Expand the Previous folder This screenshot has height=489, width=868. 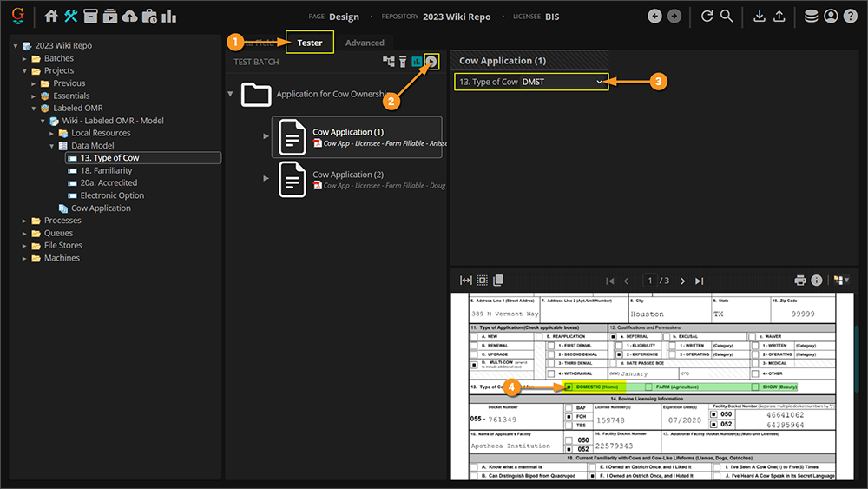tap(33, 83)
